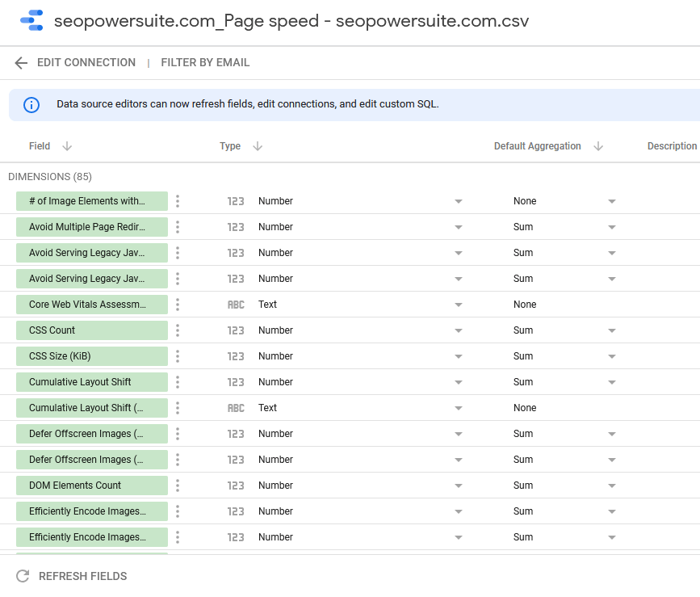Screen dimensions: 700x597
Task: Click the blue info icon in the banner
Action: click(x=31, y=105)
